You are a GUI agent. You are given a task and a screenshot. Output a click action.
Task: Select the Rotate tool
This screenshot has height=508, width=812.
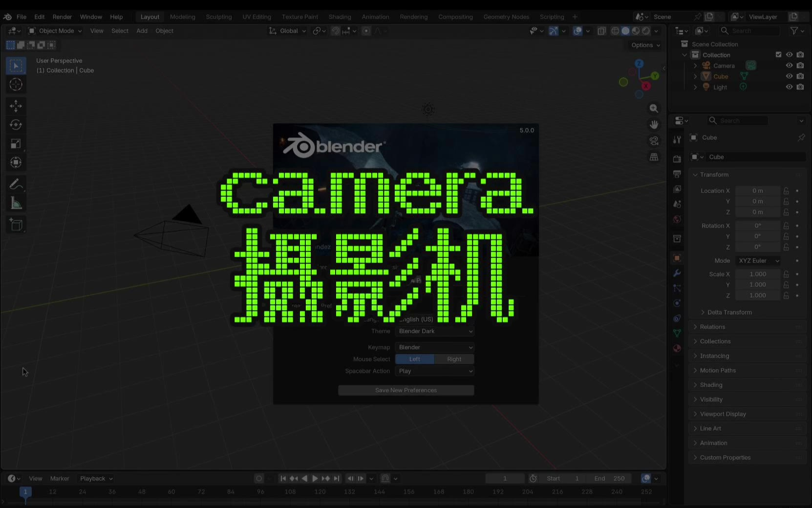click(x=16, y=125)
